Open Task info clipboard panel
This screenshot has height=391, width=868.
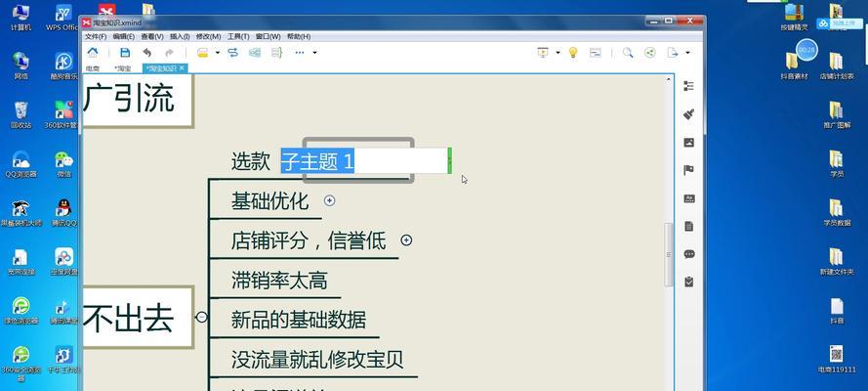pos(688,282)
